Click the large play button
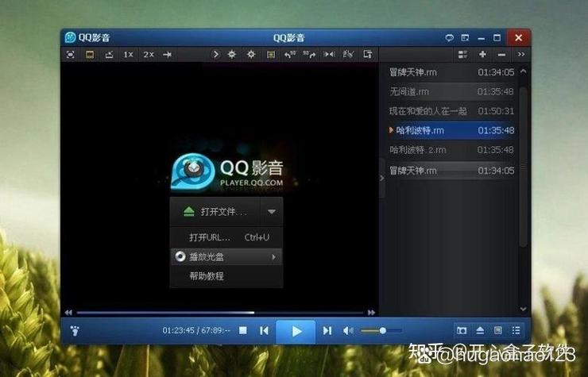 point(296,331)
